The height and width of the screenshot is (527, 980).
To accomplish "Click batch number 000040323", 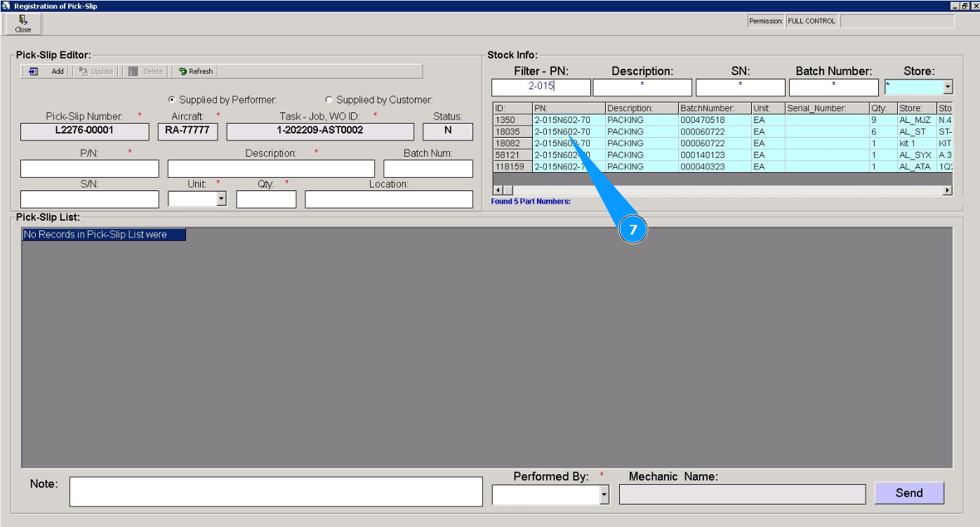I will pyautogui.click(x=715, y=167).
